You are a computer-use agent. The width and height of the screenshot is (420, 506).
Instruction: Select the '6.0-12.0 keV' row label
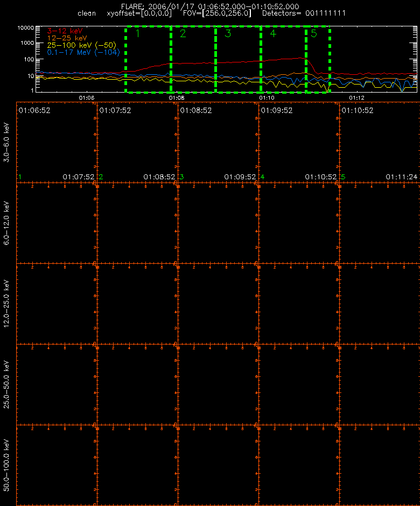(6, 223)
